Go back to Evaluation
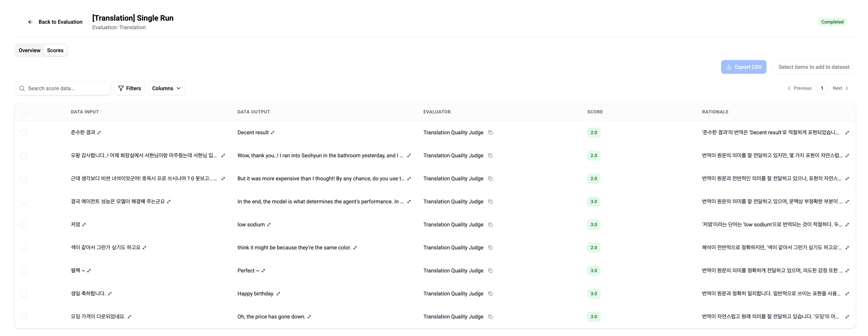Screen dimensions: 868x336 (x=55, y=22)
